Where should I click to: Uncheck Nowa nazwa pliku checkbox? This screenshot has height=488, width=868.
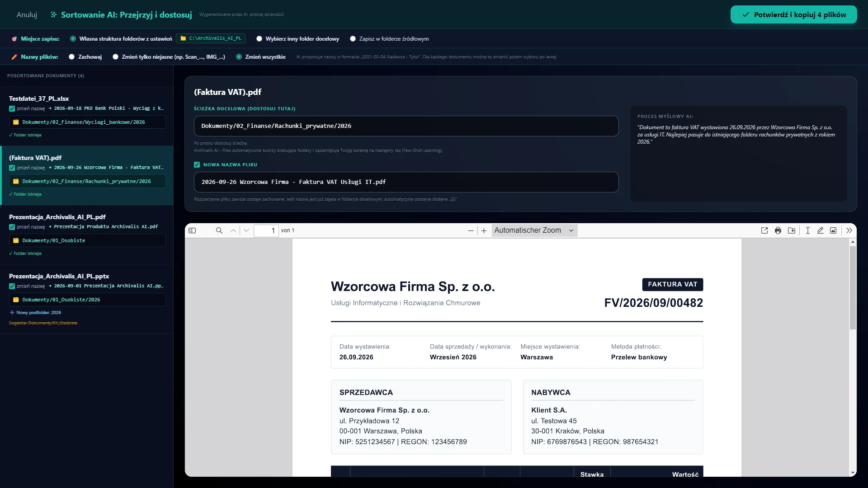click(197, 165)
